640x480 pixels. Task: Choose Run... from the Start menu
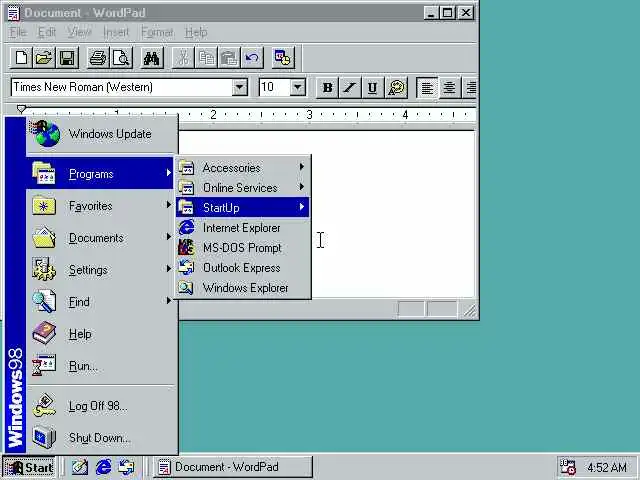coord(101,366)
